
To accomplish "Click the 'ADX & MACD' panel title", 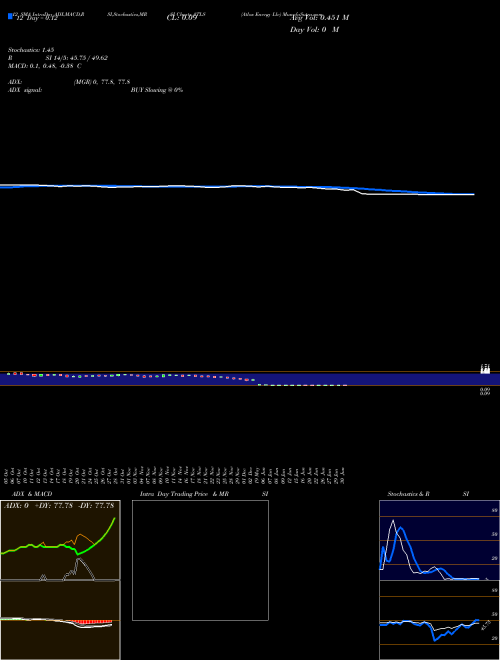I will pos(32,494).
